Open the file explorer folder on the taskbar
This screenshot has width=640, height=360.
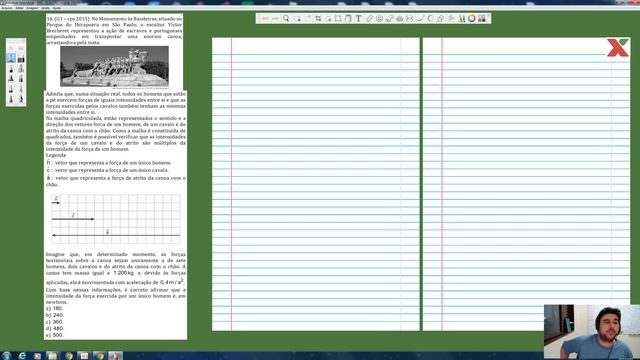pos(52,356)
